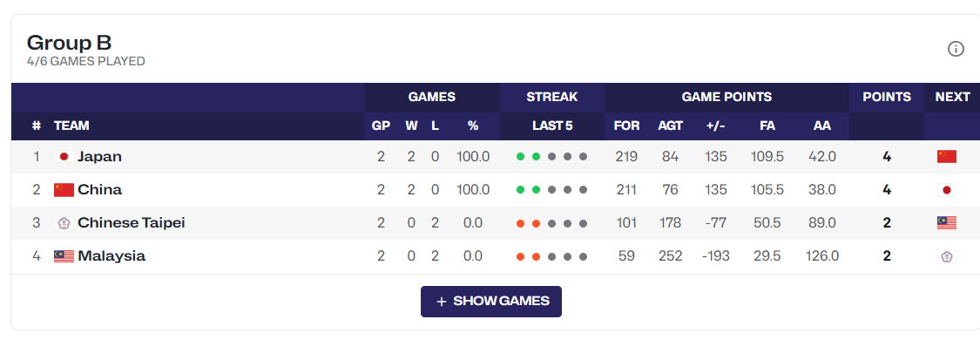This screenshot has height=340, width=980.
Task: Select the Japan team name
Action: click(x=99, y=156)
